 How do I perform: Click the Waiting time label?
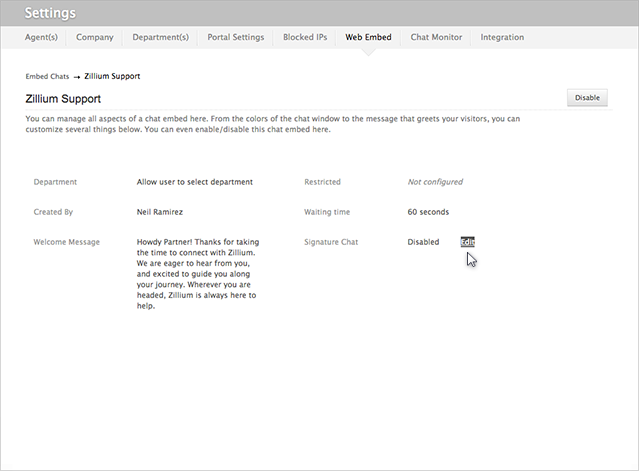click(x=327, y=212)
